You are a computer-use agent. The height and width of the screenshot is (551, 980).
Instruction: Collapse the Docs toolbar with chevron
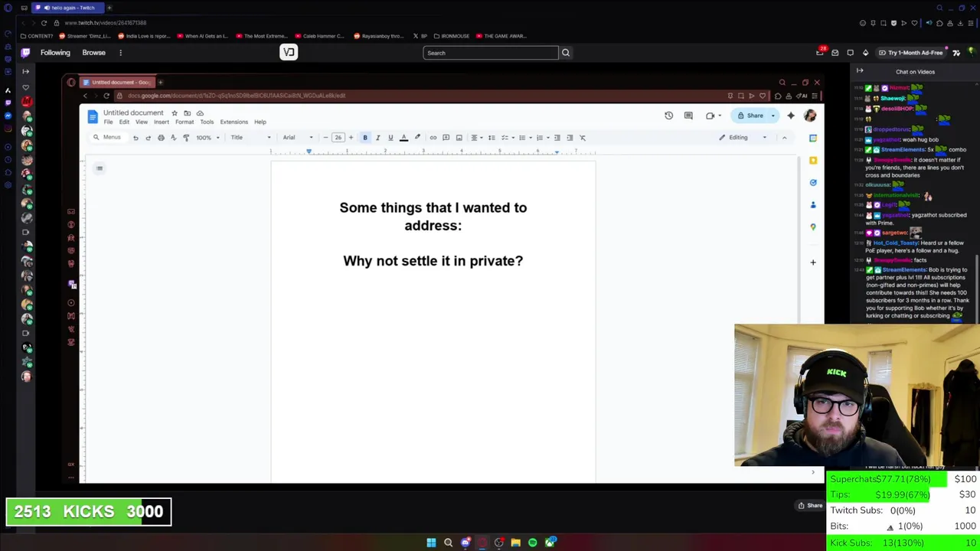click(784, 138)
